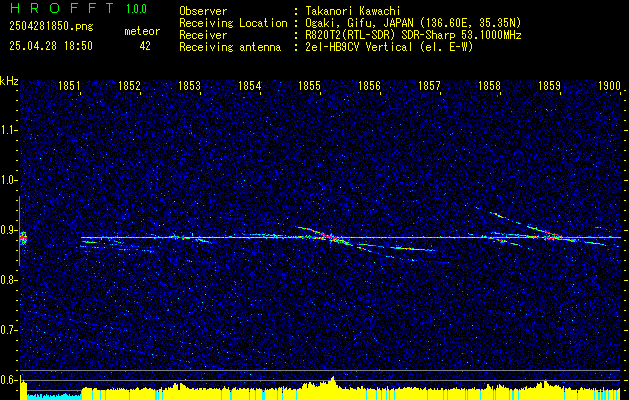The image size is (629, 400).
Task: Click the Receiving Location label
Action: 233,23
